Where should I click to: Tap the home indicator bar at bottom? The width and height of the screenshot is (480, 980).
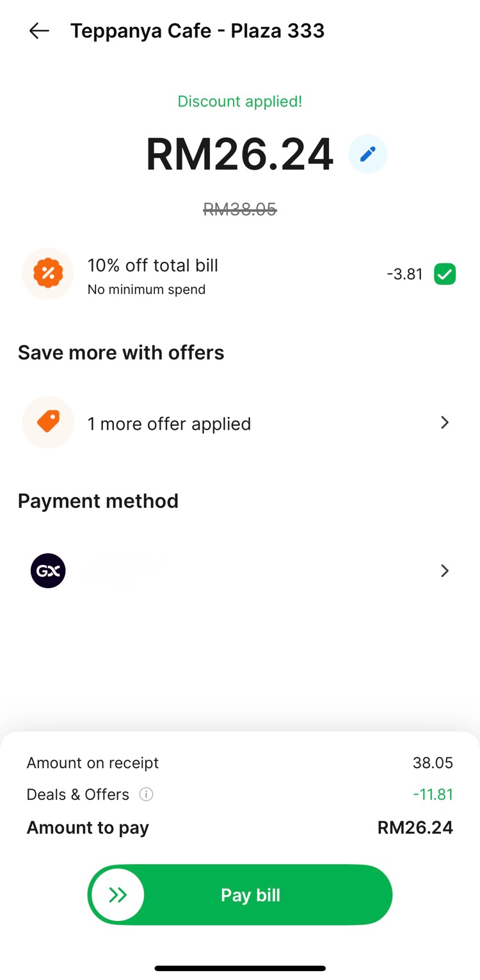pyautogui.click(x=240, y=968)
